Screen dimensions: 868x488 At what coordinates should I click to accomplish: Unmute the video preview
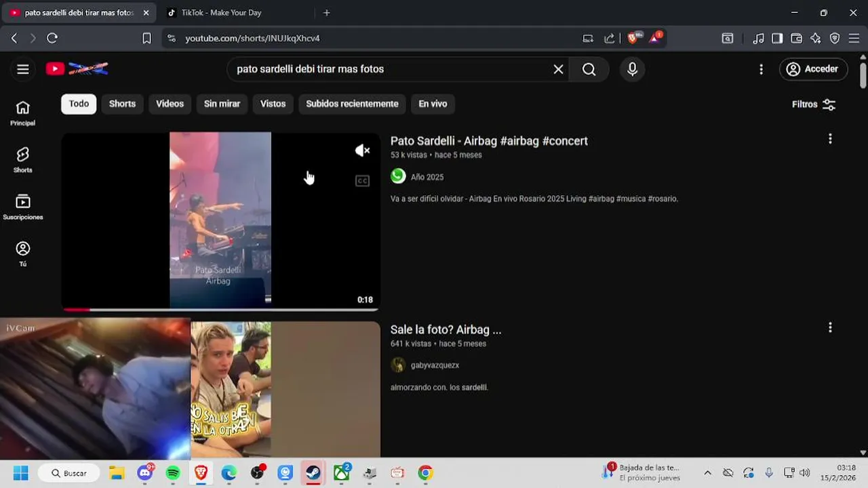coord(363,150)
